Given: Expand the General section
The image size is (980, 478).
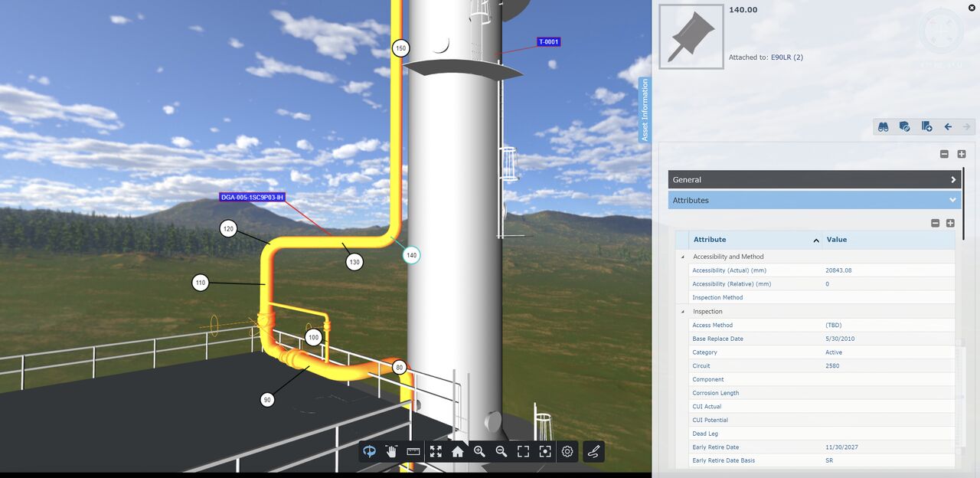Looking at the screenshot, I should pos(952,178).
